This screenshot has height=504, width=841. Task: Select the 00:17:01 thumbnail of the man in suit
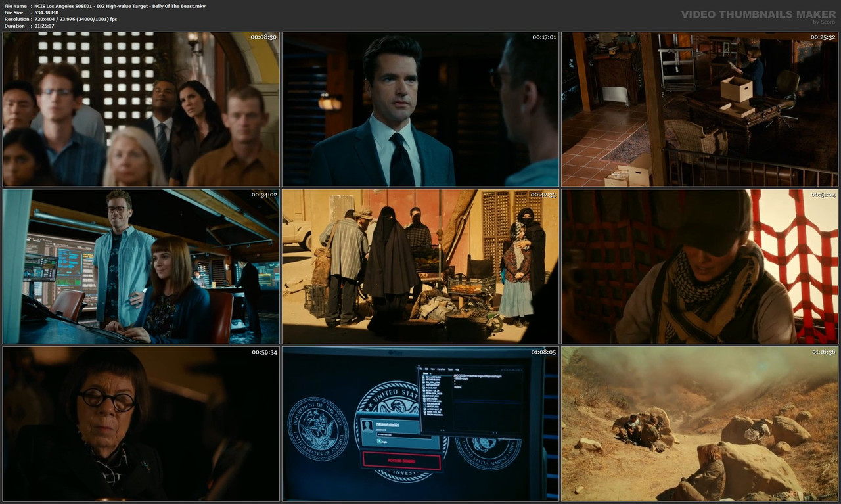420,110
